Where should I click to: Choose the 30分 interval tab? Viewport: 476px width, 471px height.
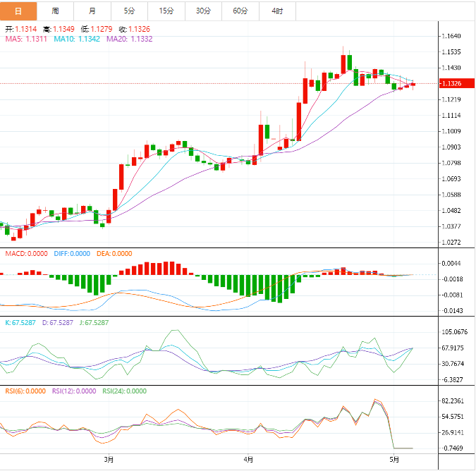[x=203, y=11]
